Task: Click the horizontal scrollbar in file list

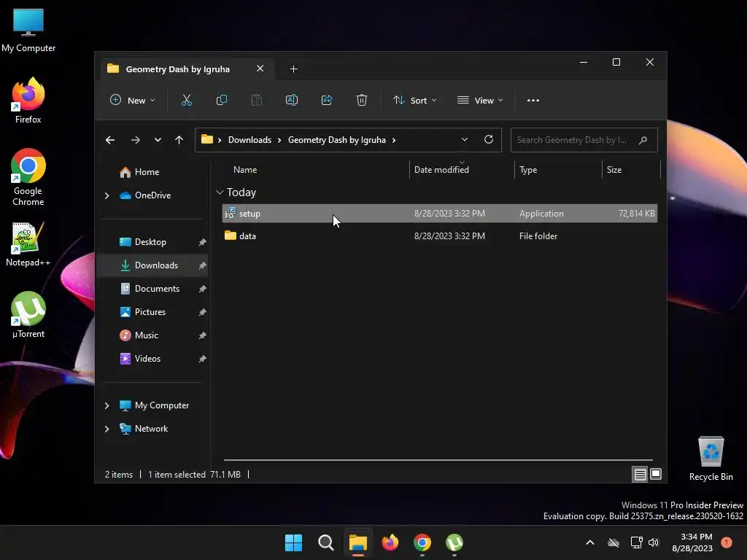Action: click(438, 460)
